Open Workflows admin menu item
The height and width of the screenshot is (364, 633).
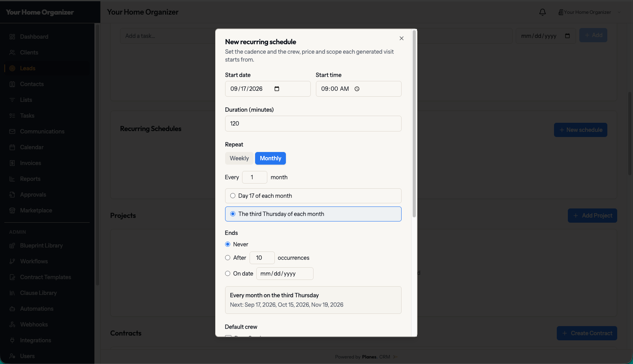coord(34,261)
